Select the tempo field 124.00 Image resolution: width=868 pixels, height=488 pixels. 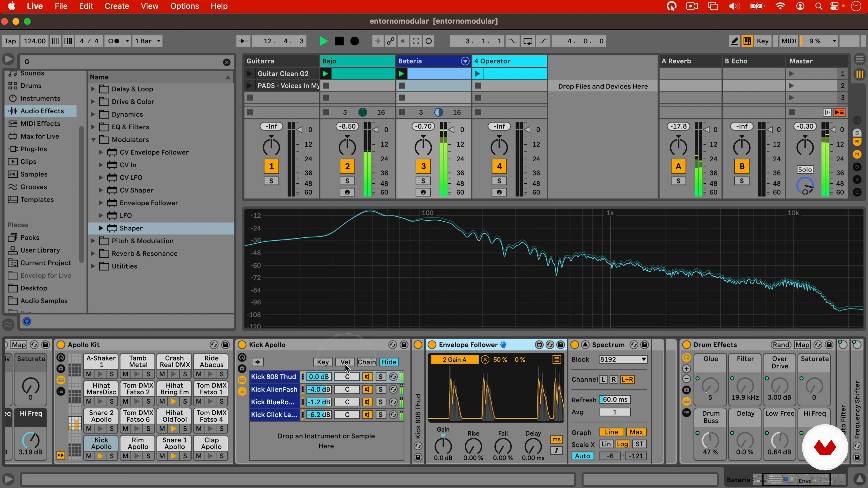tap(34, 41)
